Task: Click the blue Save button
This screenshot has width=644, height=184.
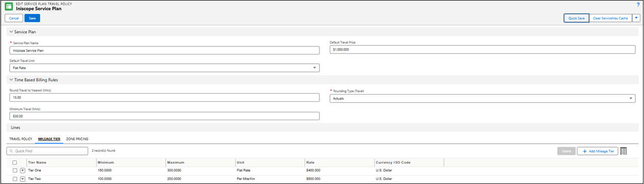Action: 32,18
